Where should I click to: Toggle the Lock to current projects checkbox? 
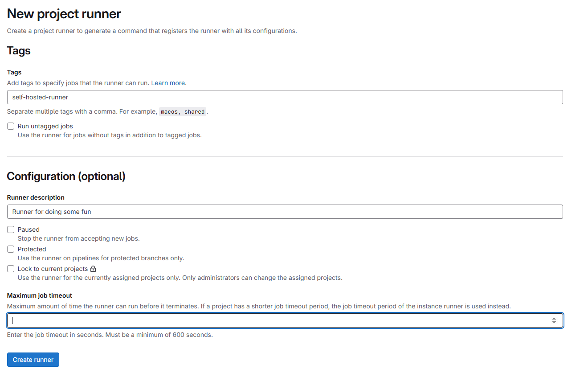[11, 269]
